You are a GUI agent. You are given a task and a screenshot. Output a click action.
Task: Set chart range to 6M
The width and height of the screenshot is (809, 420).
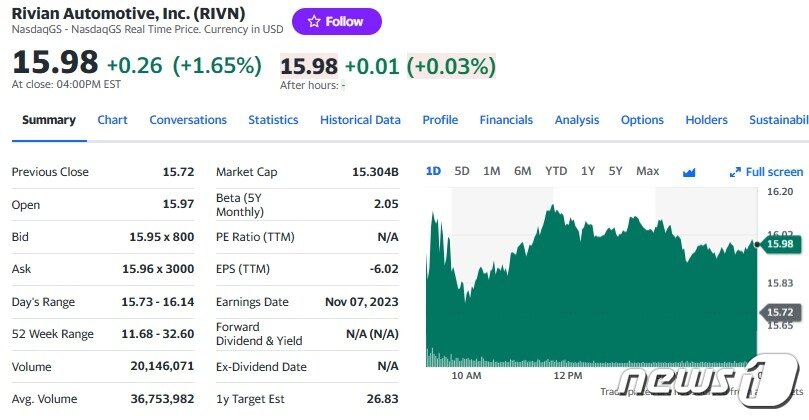[x=523, y=171]
